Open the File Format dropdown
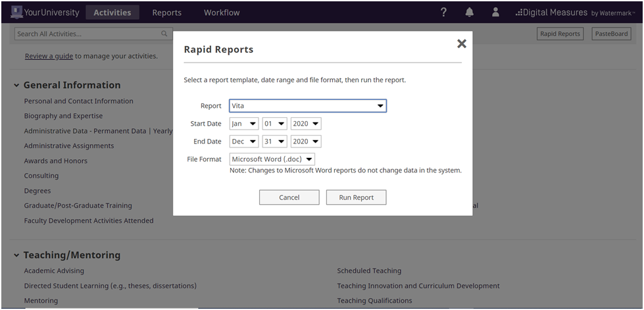The image size is (644, 310). tap(272, 159)
